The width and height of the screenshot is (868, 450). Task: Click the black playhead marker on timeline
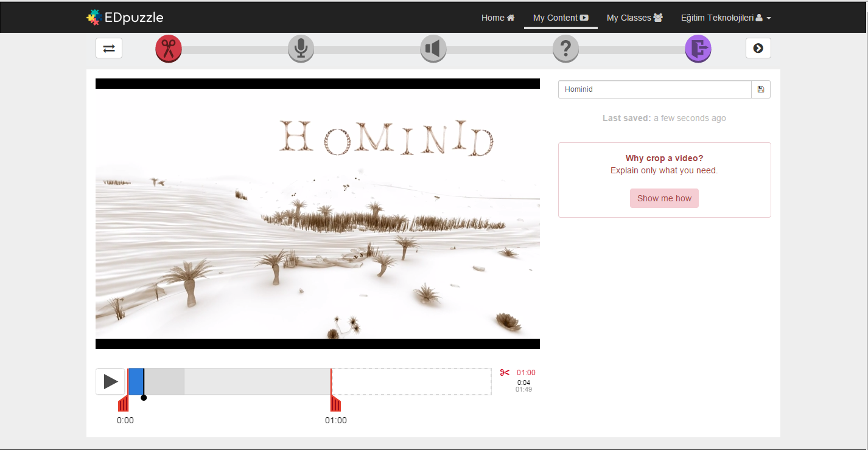point(144,398)
